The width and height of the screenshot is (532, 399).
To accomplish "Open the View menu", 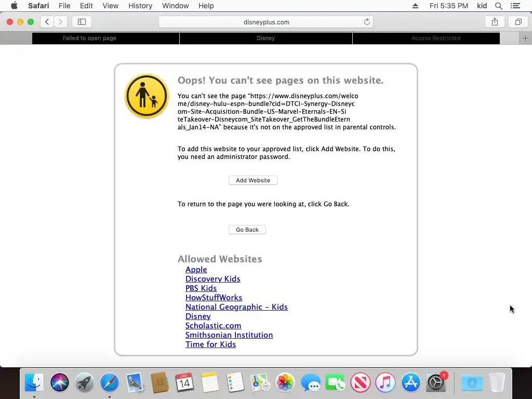I will (x=111, y=6).
